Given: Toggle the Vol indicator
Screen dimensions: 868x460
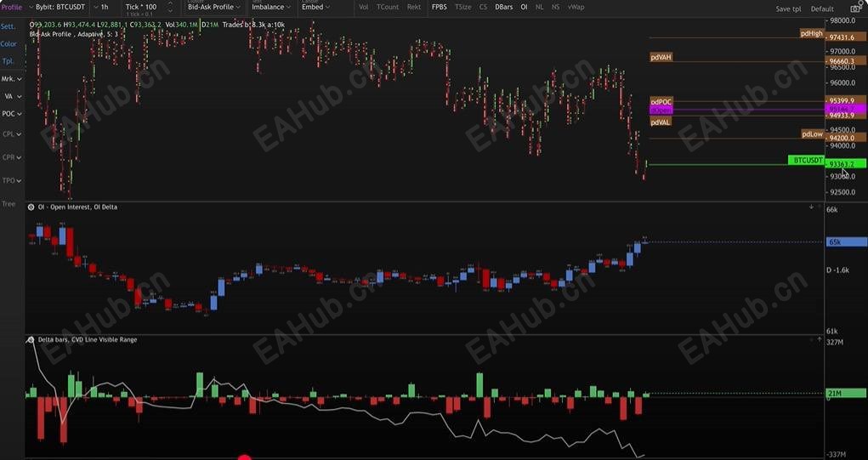Looking at the screenshot, I should coord(363,7).
